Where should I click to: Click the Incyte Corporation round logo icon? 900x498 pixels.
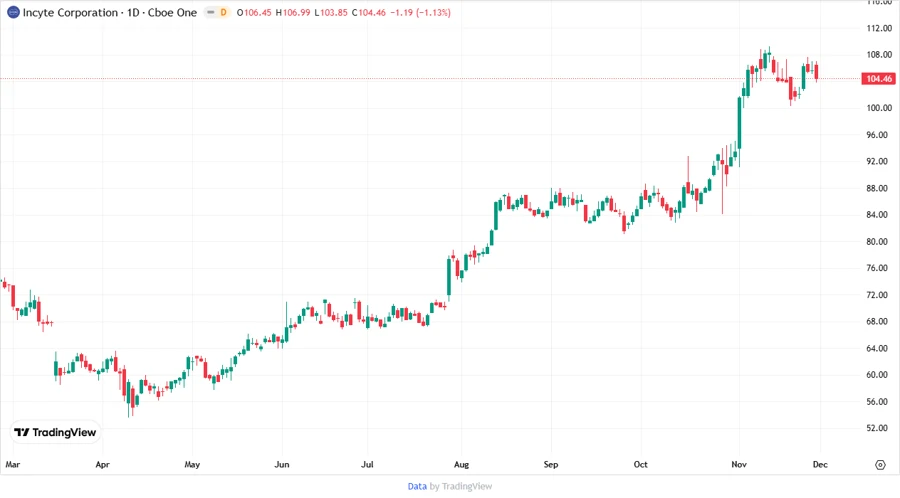click(13, 12)
